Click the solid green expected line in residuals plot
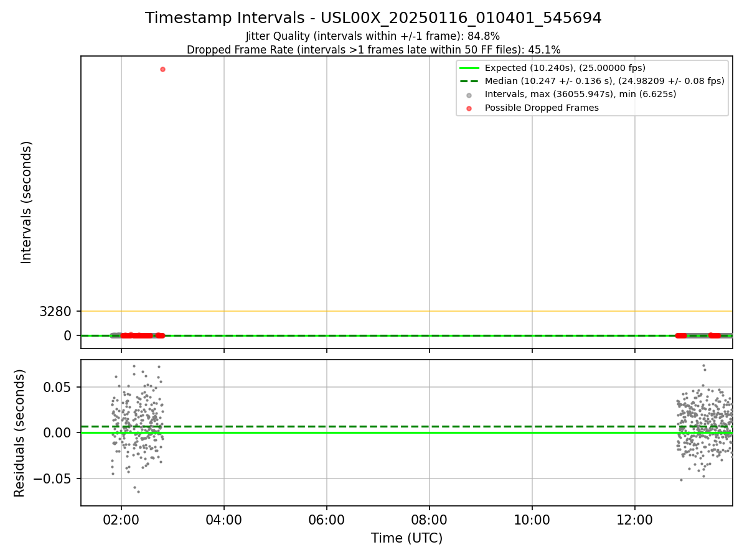The height and width of the screenshot is (560, 747). click(x=406, y=432)
